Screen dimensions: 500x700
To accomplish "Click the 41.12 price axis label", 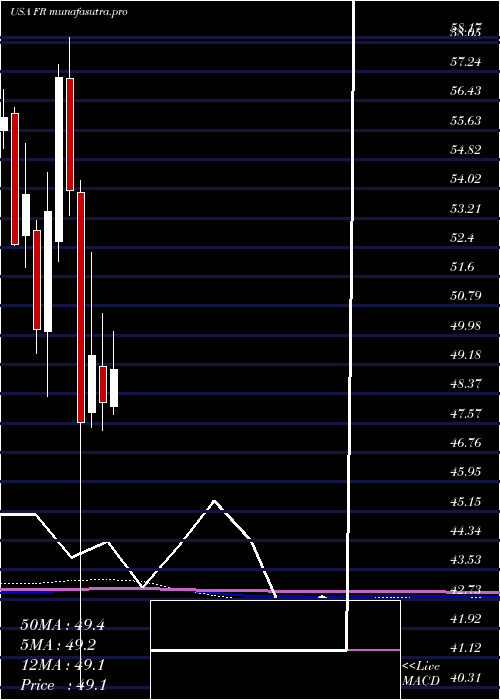I will (465, 649).
